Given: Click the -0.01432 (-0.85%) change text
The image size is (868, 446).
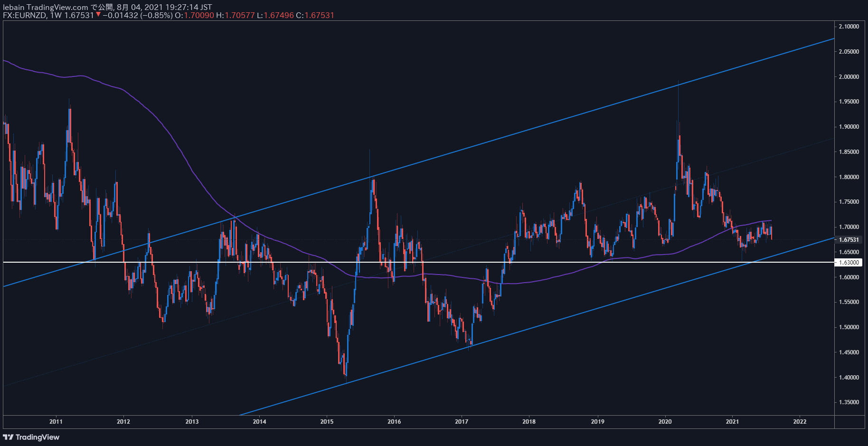Looking at the screenshot, I should point(137,15).
